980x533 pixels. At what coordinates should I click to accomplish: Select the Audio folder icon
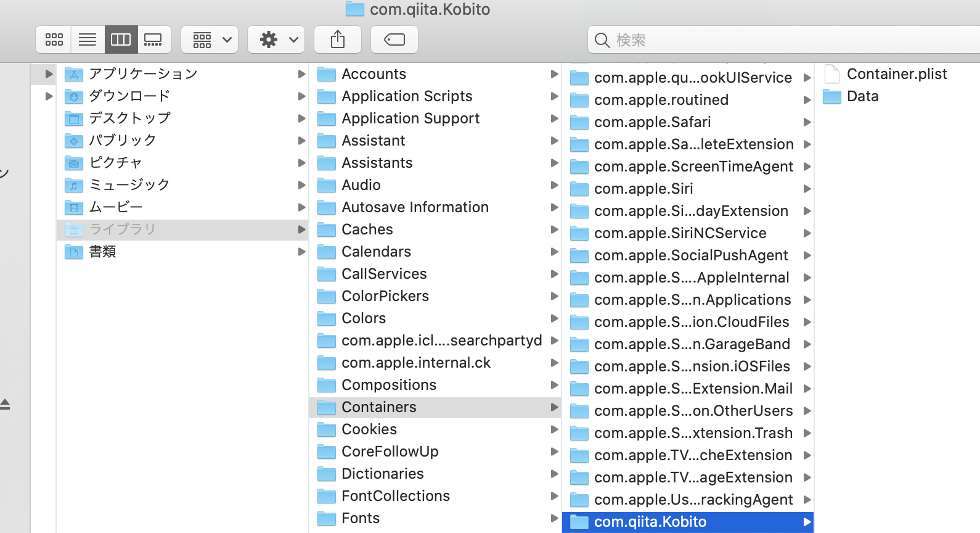[x=327, y=185]
